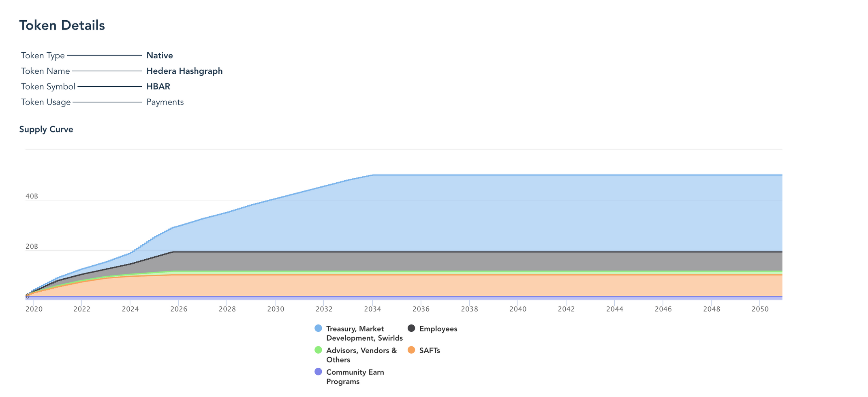Image resolution: width=868 pixels, height=397 pixels.
Task: Click the purple Community Earn legend dot
Action: [x=318, y=371]
